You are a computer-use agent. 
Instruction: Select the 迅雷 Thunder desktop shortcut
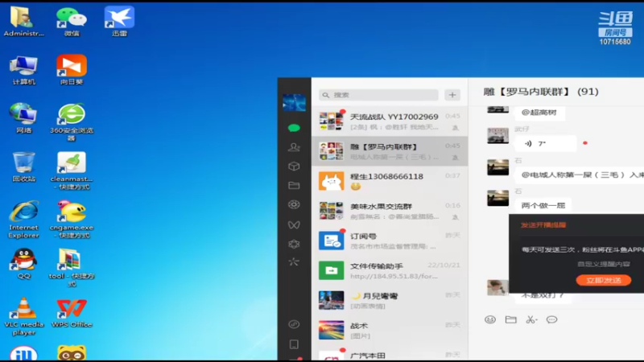(119, 22)
